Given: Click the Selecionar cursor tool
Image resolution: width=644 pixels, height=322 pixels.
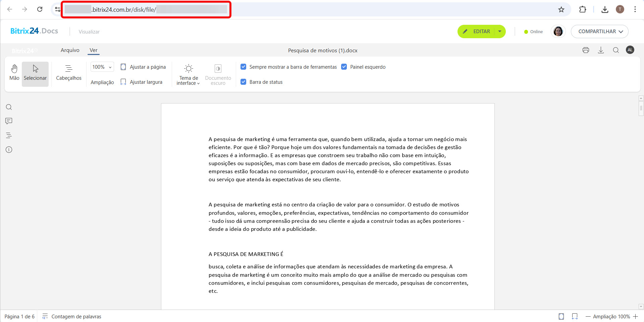Looking at the screenshot, I should (35, 73).
